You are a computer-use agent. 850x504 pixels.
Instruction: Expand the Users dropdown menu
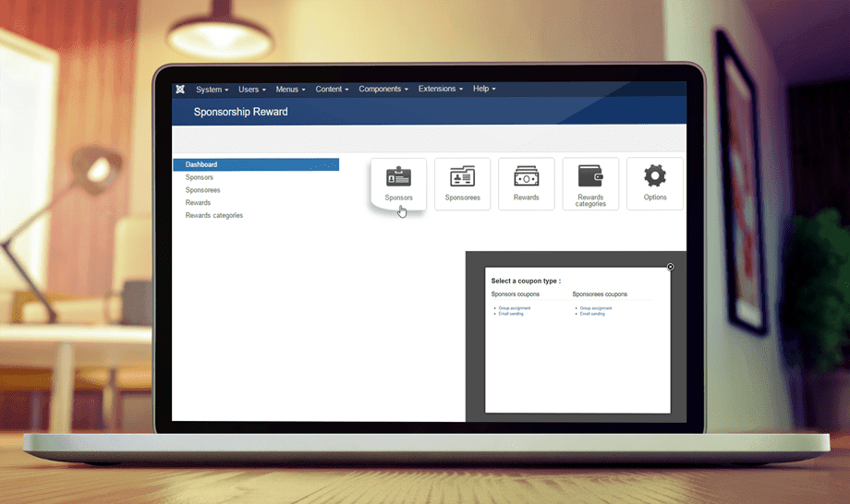(x=251, y=90)
